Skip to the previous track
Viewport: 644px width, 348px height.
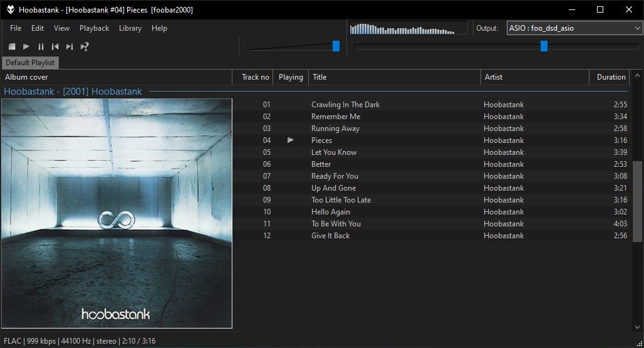(55, 46)
